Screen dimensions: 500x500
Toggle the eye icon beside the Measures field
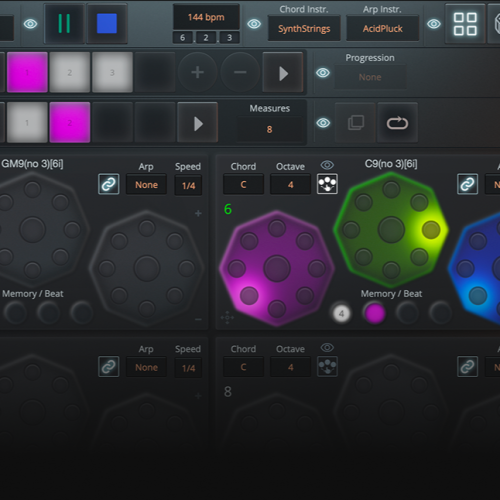(323, 123)
